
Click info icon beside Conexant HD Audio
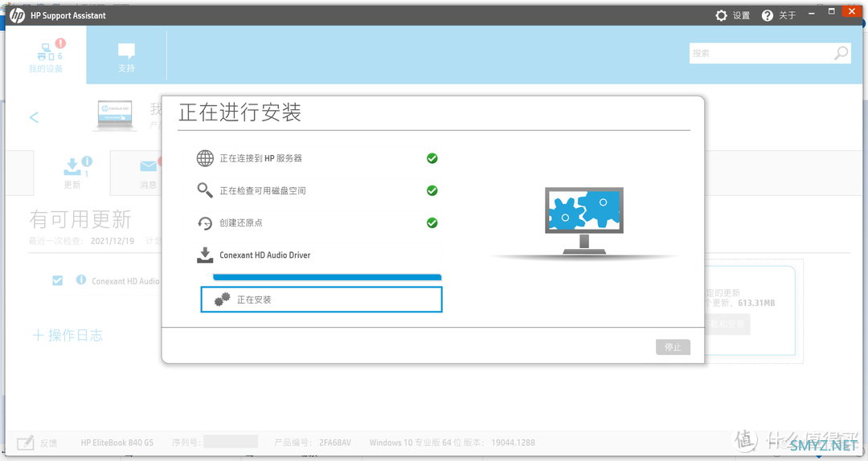81,279
